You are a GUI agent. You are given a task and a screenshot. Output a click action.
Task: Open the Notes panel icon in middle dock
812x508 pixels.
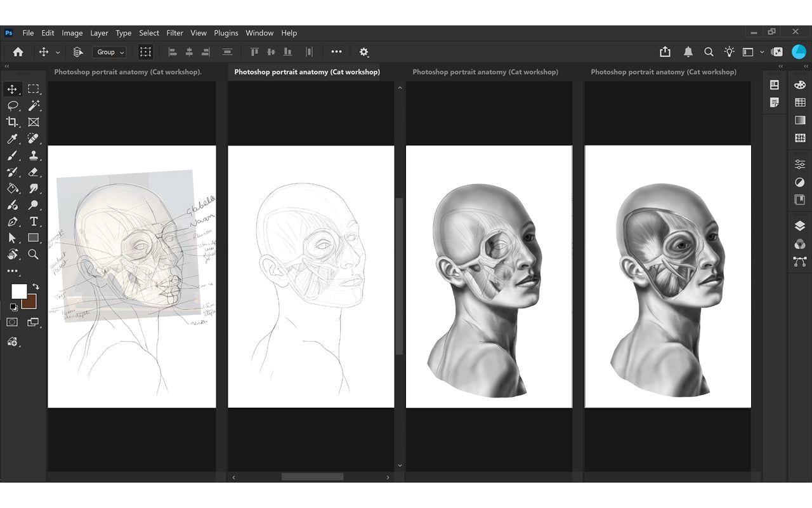[x=775, y=102]
